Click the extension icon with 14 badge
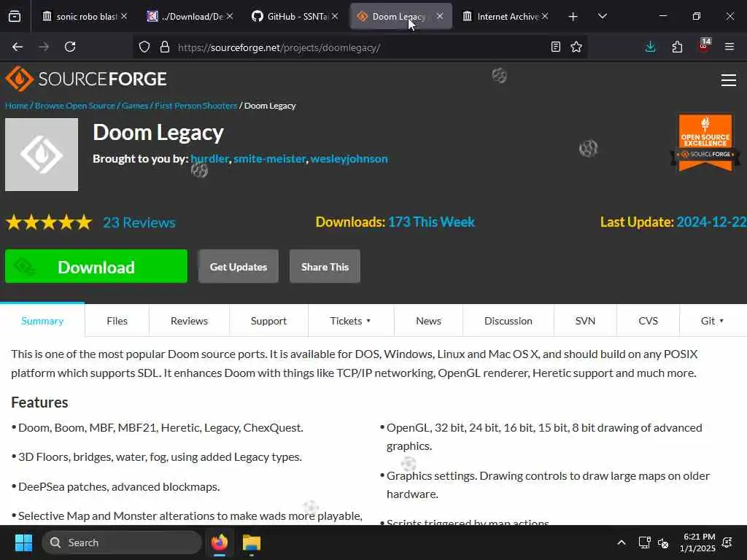 coord(704,46)
